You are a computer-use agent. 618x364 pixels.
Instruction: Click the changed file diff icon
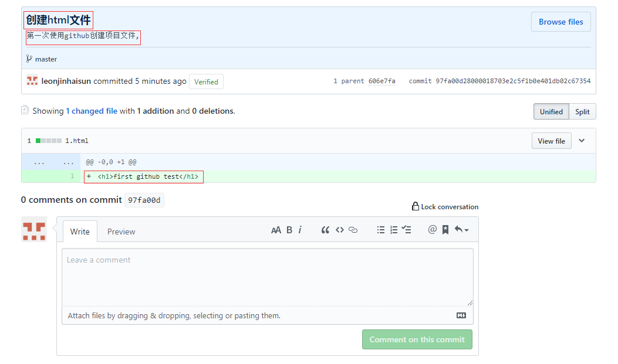(25, 110)
